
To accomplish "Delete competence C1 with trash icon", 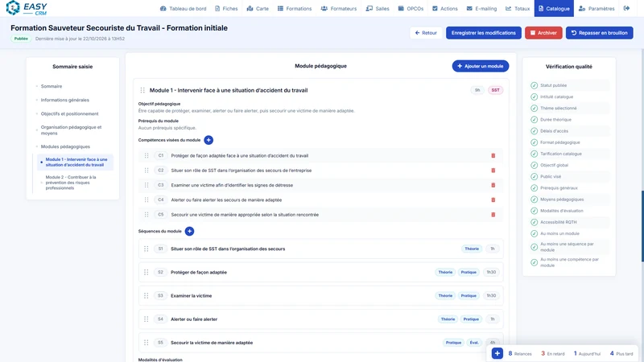I will (x=493, y=155).
